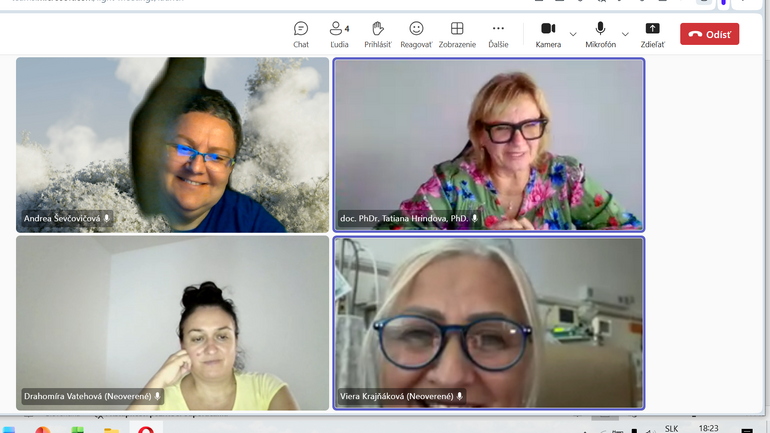Open Opera browser icon in taskbar
This screenshot has width=770, height=433.
146,429
